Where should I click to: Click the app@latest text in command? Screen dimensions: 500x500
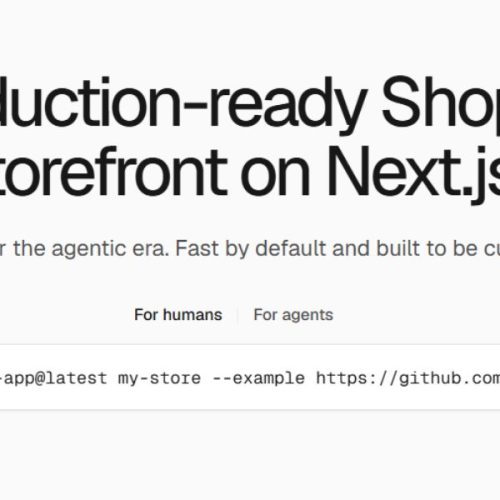click(55, 378)
